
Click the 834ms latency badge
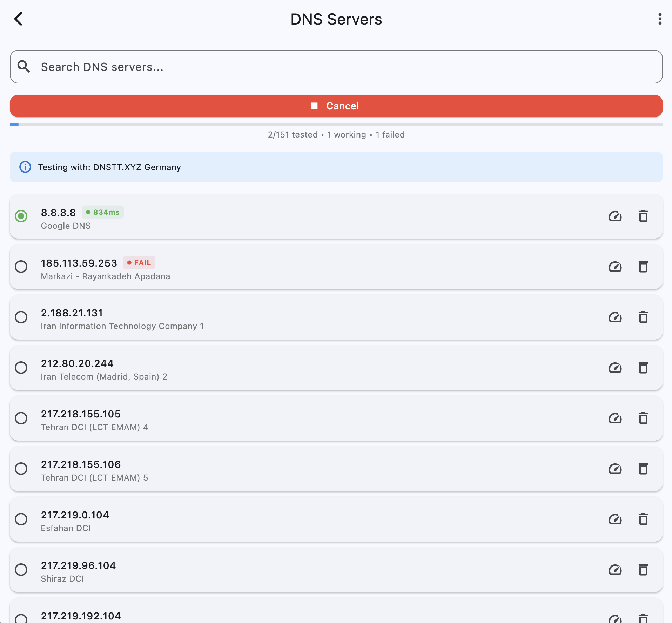[x=103, y=212]
